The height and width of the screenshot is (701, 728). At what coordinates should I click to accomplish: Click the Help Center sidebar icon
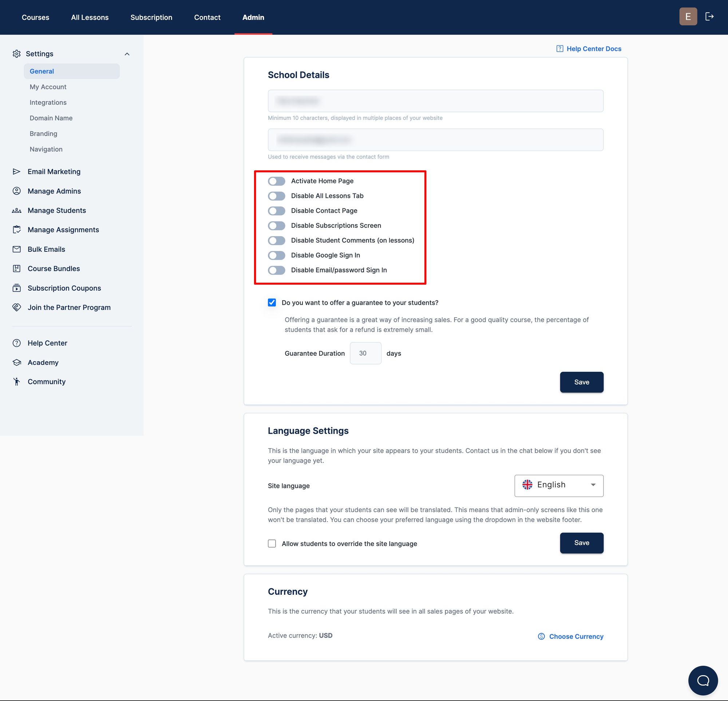tap(17, 342)
